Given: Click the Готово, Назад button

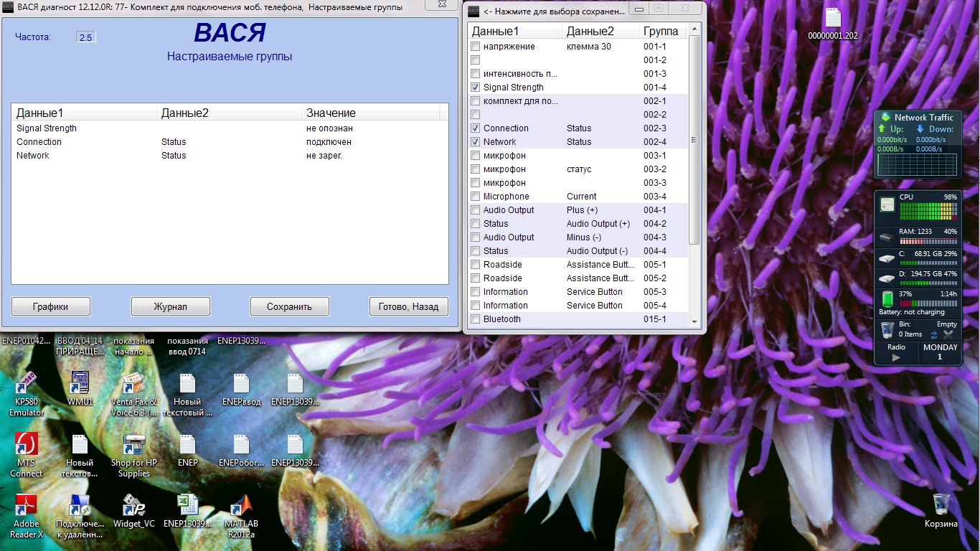Looking at the screenshot, I should click(408, 306).
